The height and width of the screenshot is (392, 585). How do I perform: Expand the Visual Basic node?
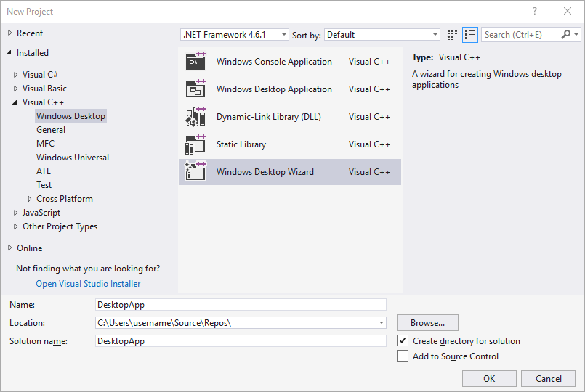click(16, 89)
